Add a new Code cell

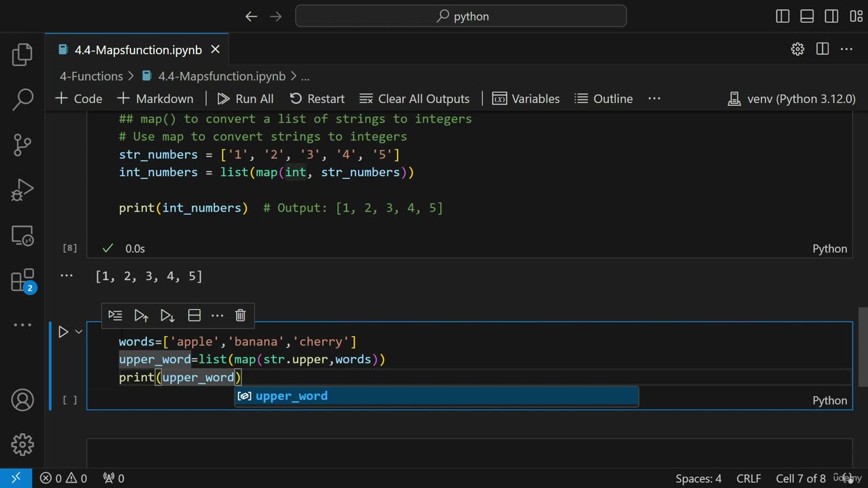click(x=79, y=98)
